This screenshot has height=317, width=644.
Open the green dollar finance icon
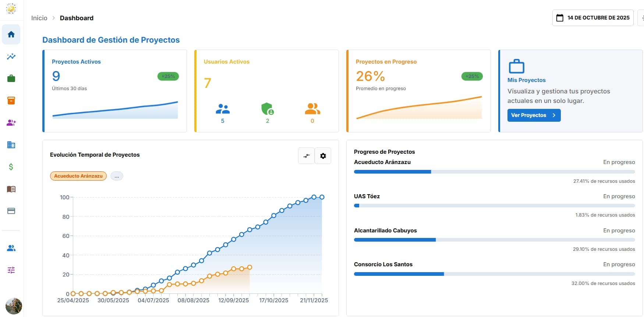click(11, 167)
